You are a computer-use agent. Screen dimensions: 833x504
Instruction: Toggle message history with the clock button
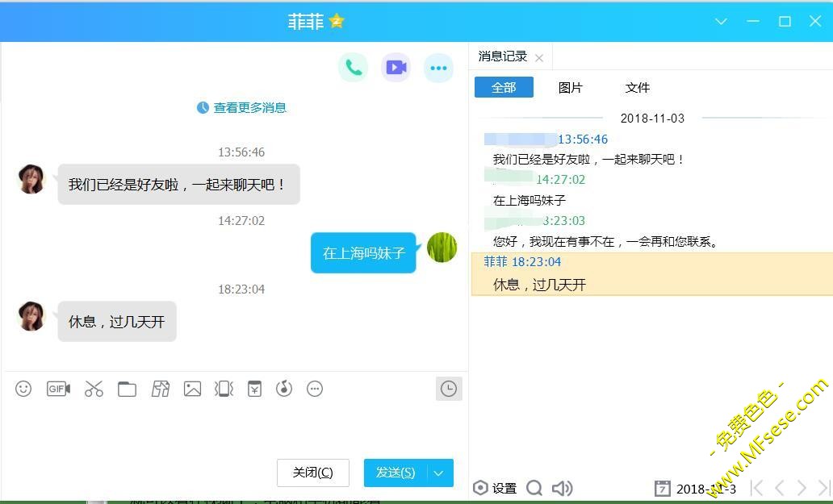(x=449, y=389)
